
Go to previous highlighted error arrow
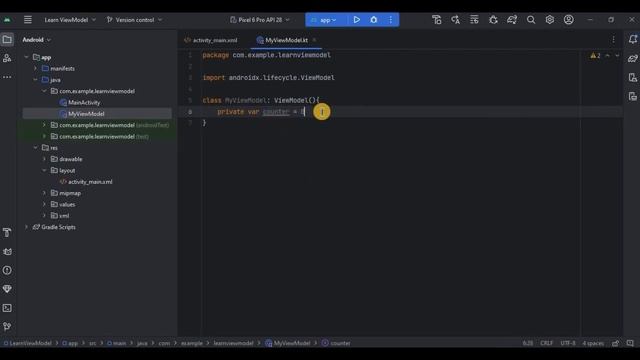pyautogui.click(x=607, y=56)
